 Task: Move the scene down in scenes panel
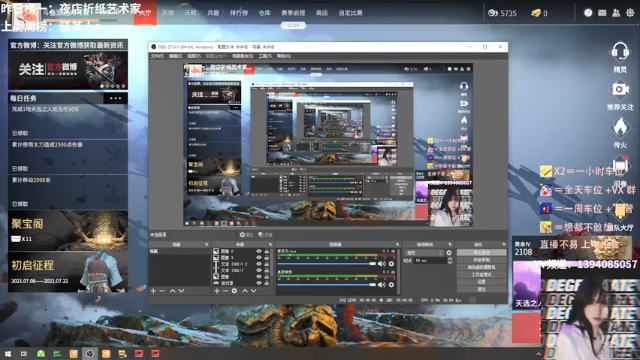181,291
